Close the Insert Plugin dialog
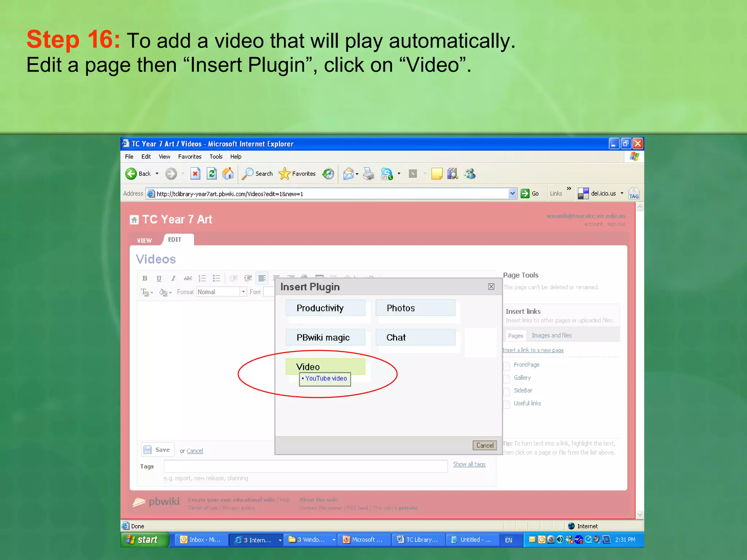Screen dimensions: 747x560 [491, 287]
